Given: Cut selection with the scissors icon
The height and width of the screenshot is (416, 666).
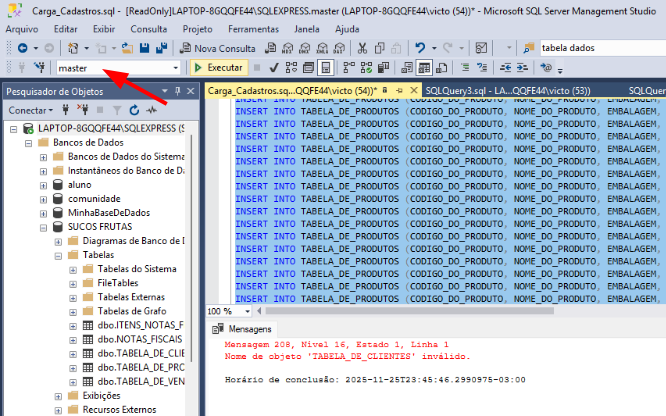Looking at the screenshot, I should 362,48.
